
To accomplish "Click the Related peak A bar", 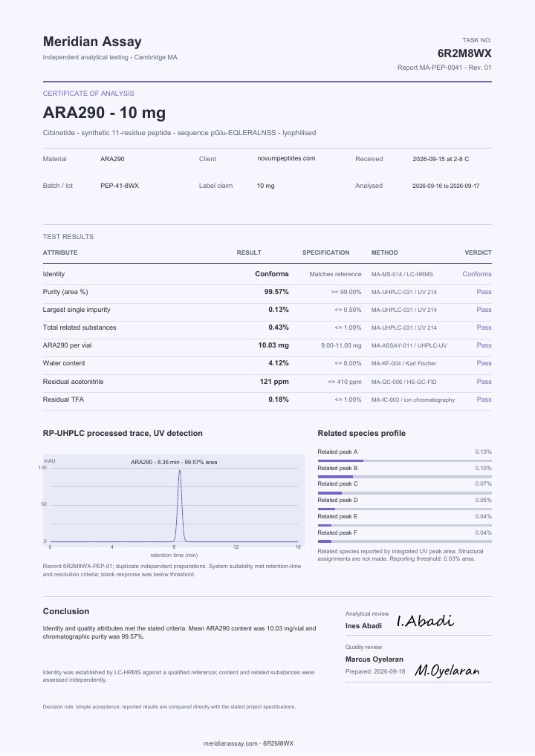I will pyautogui.click(x=405, y=460).
